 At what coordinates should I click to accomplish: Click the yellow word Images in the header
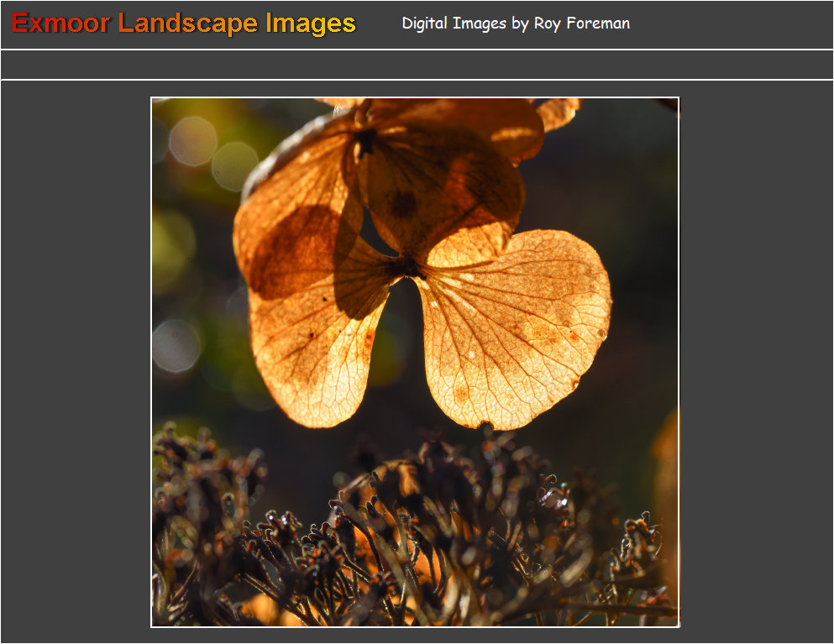(311, 24)
